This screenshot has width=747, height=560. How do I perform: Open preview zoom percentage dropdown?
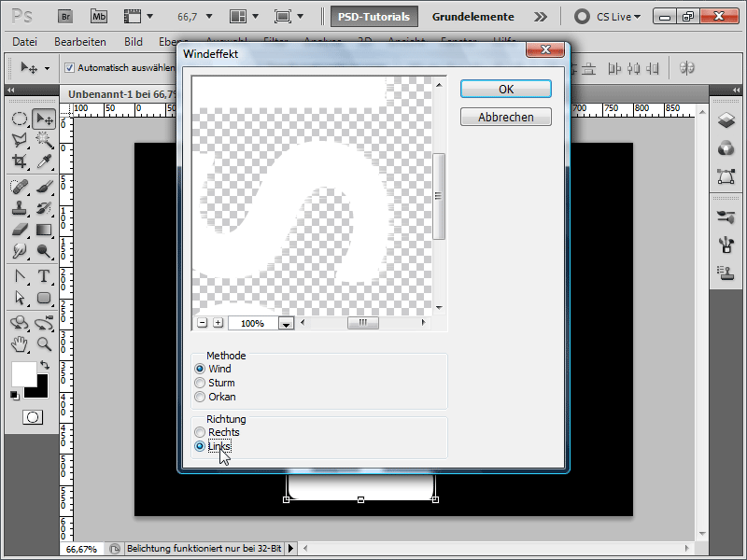pos(286,323)
